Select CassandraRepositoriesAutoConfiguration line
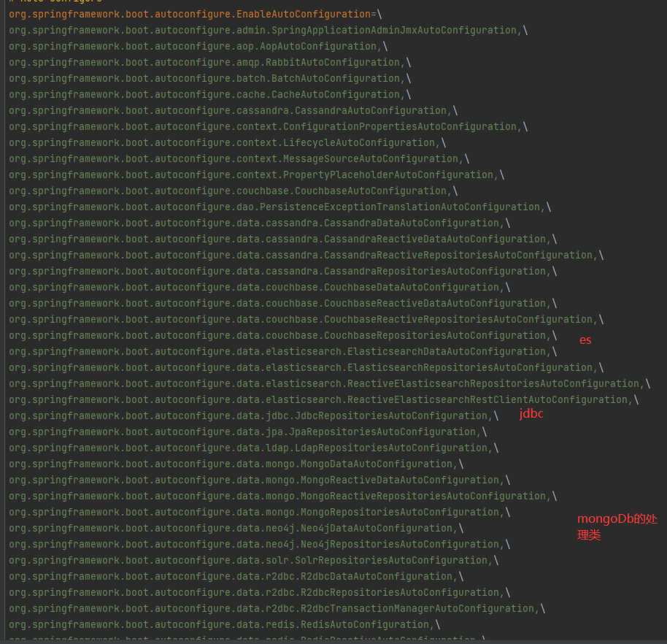This screenshot has height=644, width=667. pos(283,272)
